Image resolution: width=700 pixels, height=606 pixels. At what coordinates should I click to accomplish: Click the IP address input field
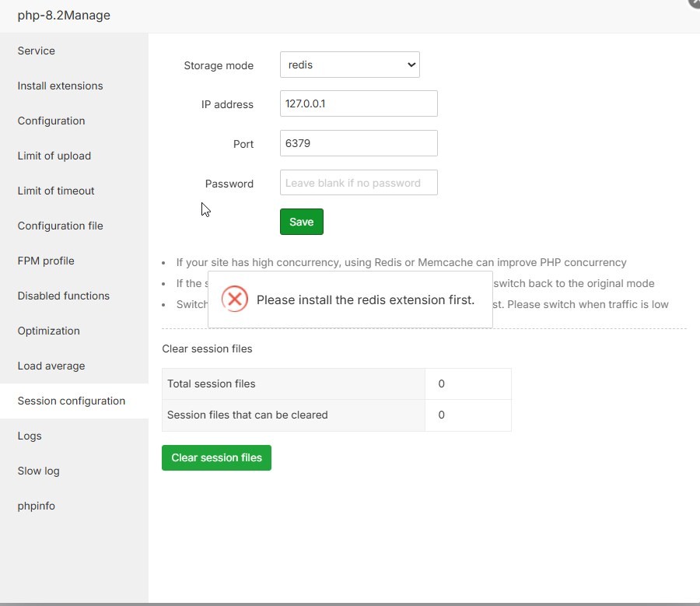[x=359, y=103]
